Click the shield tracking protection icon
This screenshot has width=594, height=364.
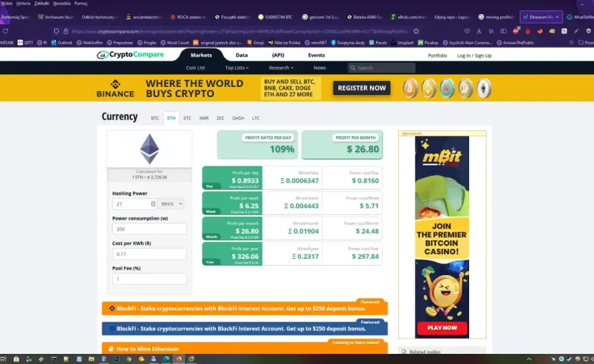(56, 31)
